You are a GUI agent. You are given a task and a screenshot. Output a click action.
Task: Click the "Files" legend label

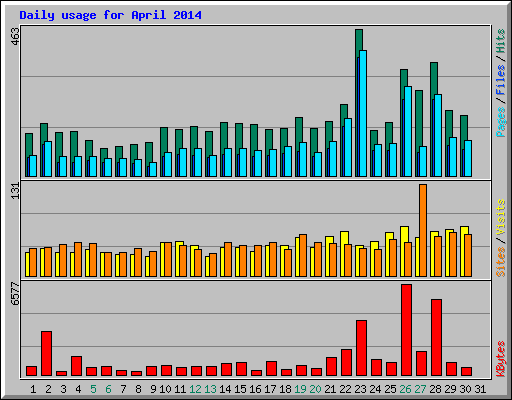[x=500, y=80]
